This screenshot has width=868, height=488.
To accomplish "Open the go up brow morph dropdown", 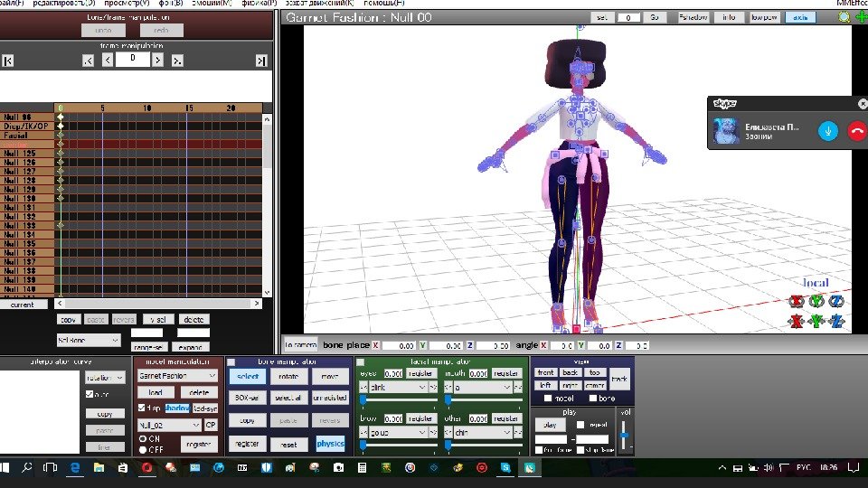I will tap(398, 432).
